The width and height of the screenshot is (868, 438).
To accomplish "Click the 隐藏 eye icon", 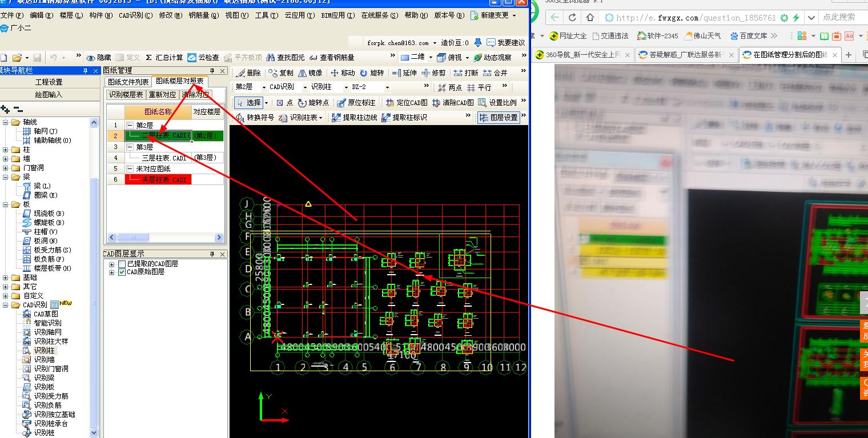I will click(x=90, y=58).
